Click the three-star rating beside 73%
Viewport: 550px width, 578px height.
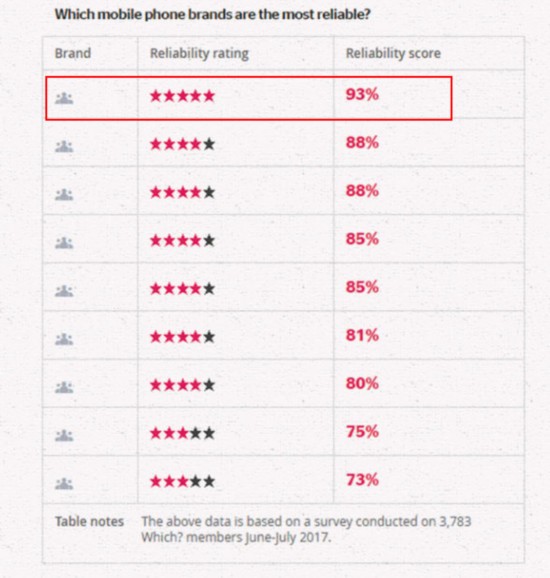182,481
